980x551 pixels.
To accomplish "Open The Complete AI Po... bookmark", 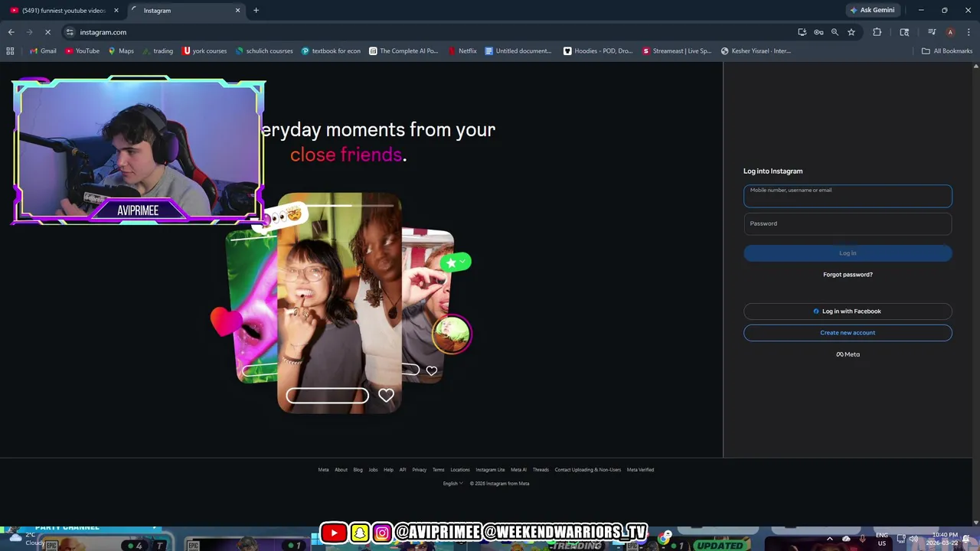I will (403, 51).
